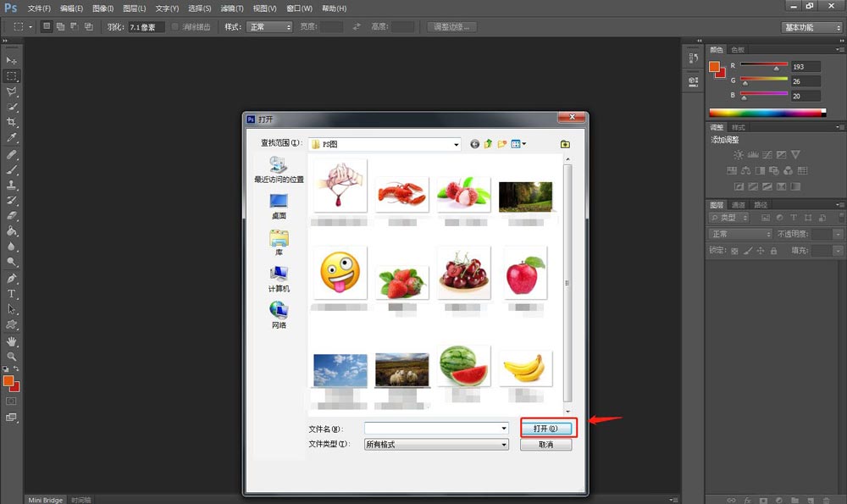Select the Lasso tool

coord(11,91)
